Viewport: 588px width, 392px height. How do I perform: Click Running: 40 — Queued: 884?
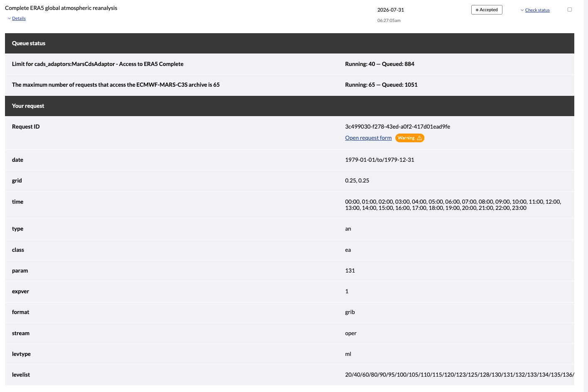tap(380, 64)
